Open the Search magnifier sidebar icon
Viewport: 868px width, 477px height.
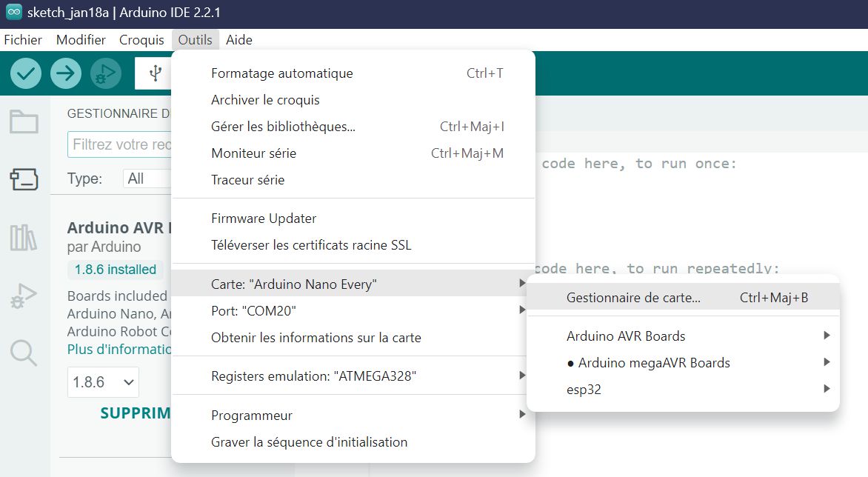coord(24,353)
